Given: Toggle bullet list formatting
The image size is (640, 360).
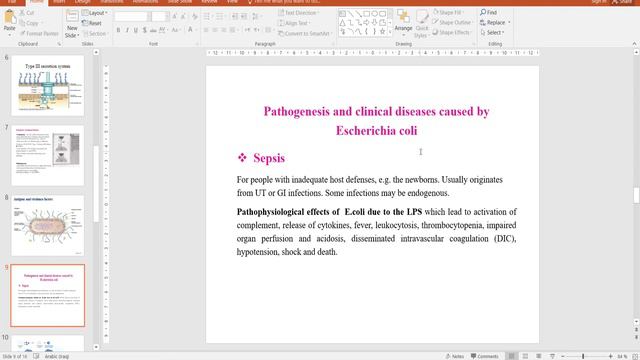Looking at the screenshot, I should (208, 16).
